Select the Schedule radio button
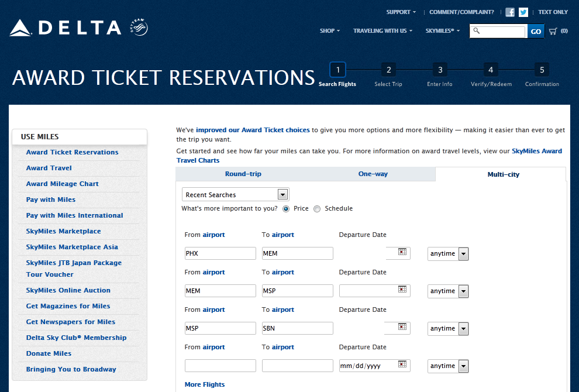 pos(317,209)
